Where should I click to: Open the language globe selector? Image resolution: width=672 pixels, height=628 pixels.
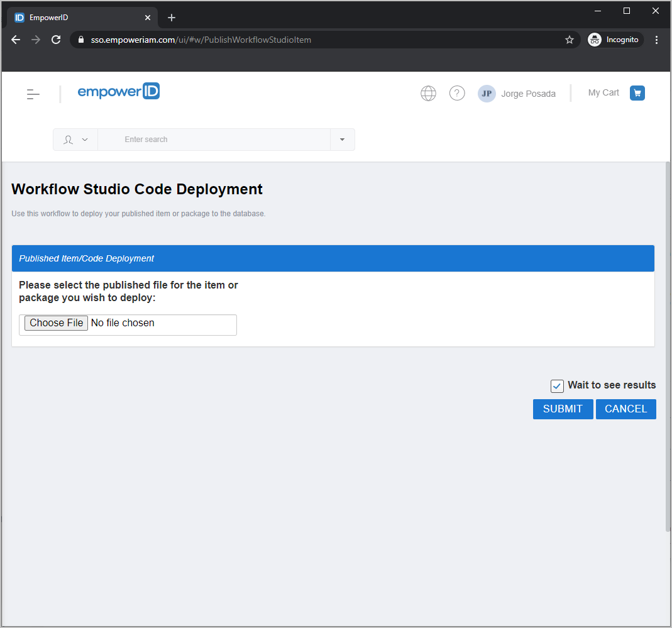click(428, 93)
